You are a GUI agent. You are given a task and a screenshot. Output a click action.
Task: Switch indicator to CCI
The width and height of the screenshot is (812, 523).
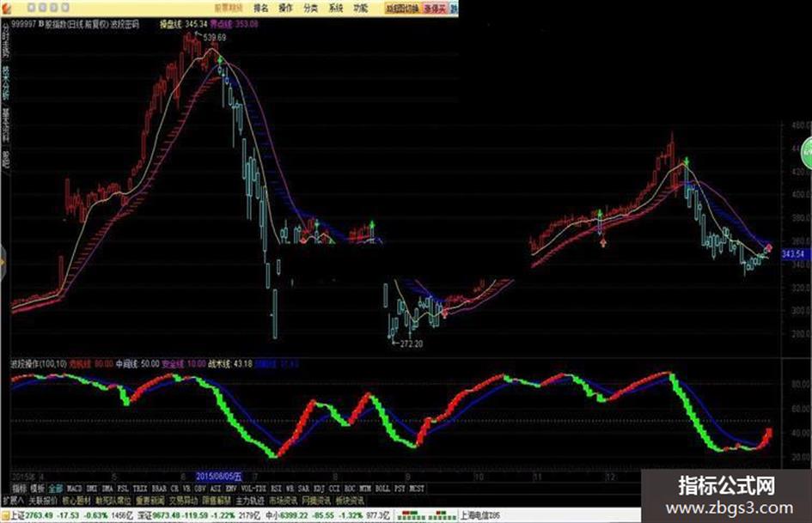point(334,489)
